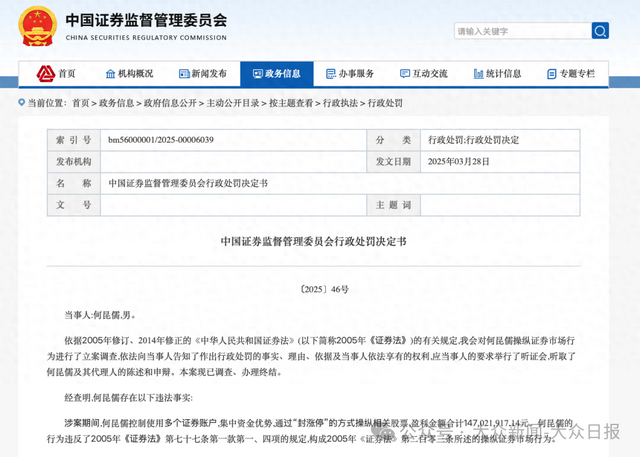
Task: Click the CSRC national emblem logo
Action: point(38,26)
